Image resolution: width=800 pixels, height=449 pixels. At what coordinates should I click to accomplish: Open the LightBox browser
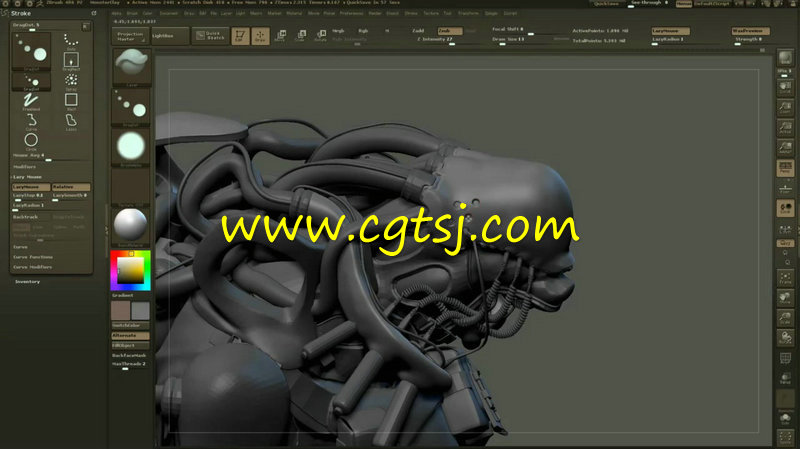pyautogui.click(x=170, y=36)
